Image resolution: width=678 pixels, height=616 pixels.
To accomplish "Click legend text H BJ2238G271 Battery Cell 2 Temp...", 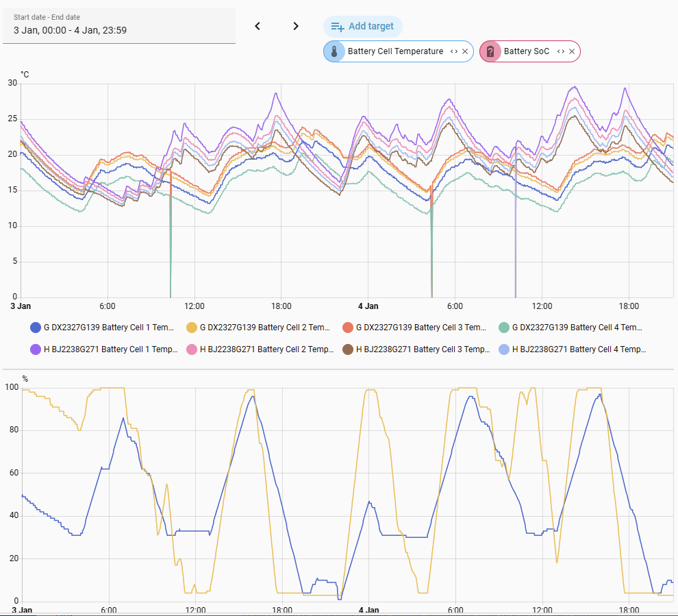I will click(267, 349).
